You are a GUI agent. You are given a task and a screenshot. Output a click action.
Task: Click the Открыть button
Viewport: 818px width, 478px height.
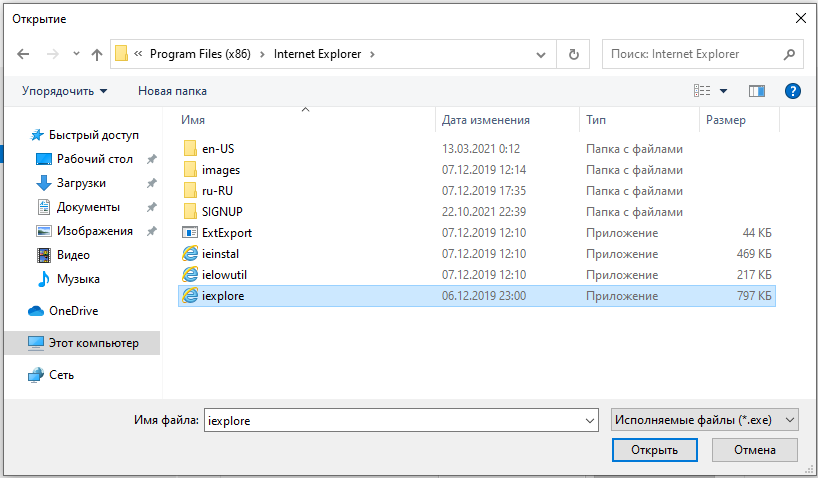pyautogui.click(x=654, y=450)
